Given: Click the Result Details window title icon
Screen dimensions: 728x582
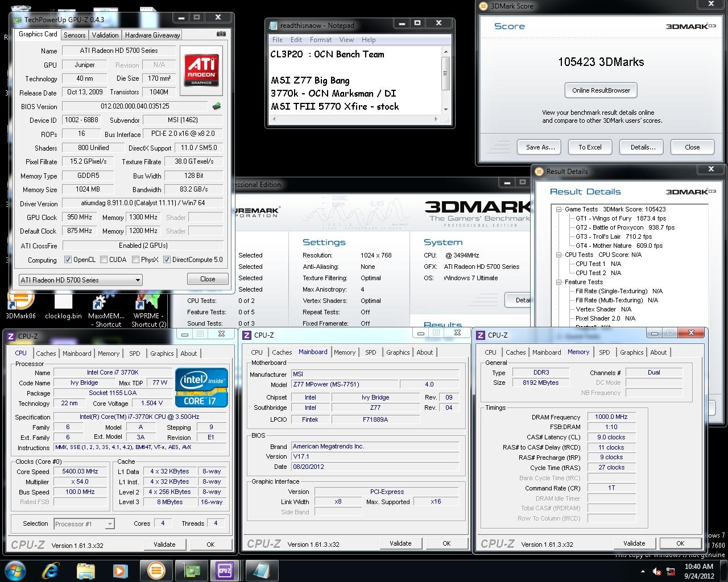Looking at the screenshot, I should (x=539, y=171).
